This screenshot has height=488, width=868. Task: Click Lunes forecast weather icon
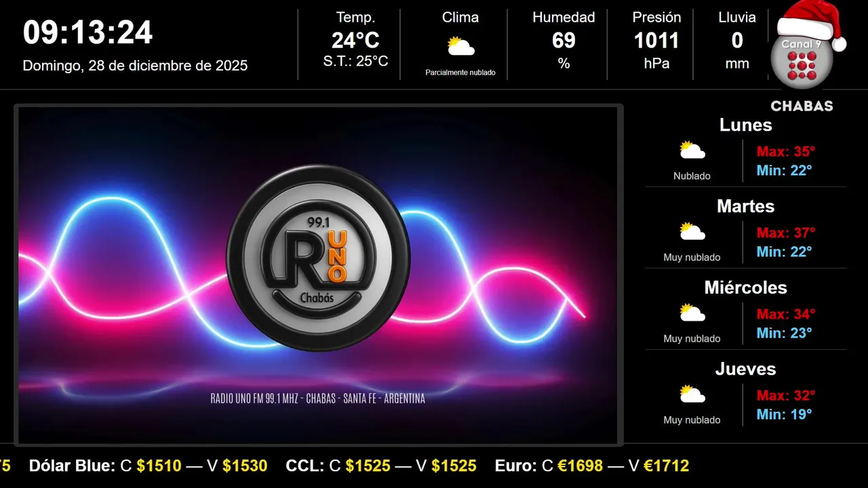pyautogui.click(x=692, y=150)
